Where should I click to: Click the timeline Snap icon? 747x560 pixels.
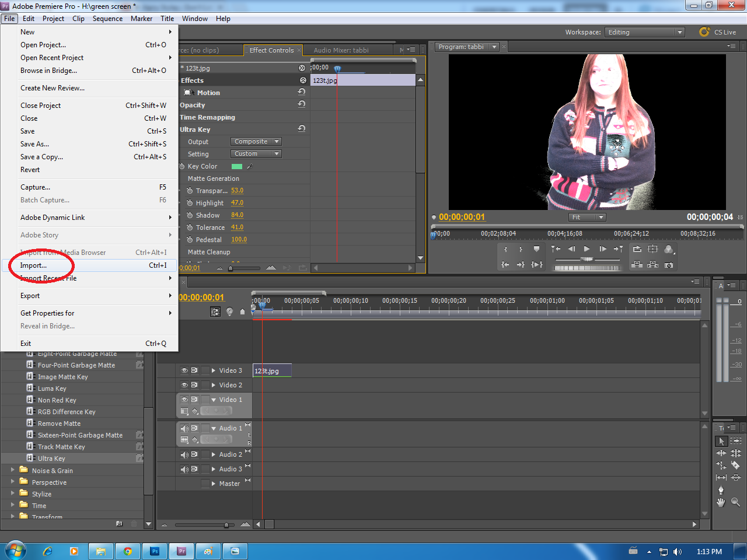tap(215, 311)
